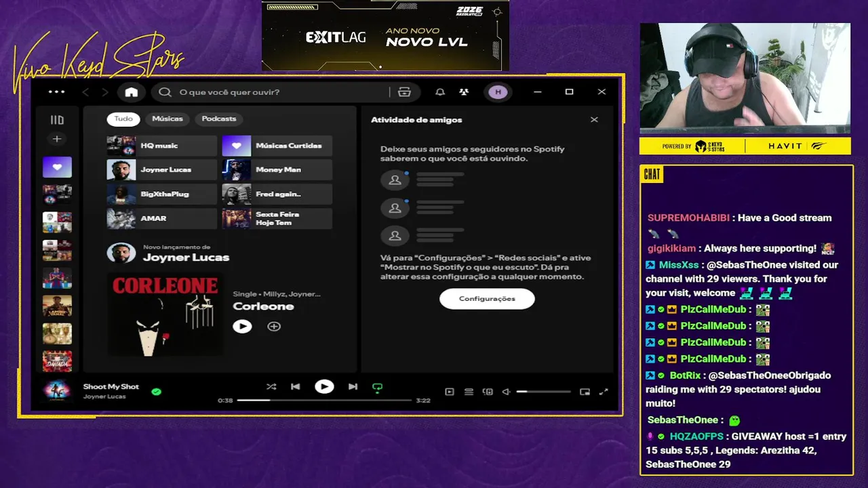Open the "AMAR" shortcut card

[x=161, y=219]
